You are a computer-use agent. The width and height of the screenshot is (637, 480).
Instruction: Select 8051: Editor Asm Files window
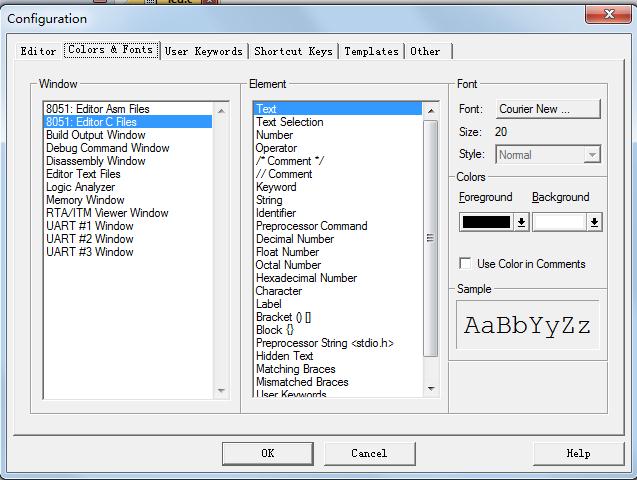tap(97, 109)
